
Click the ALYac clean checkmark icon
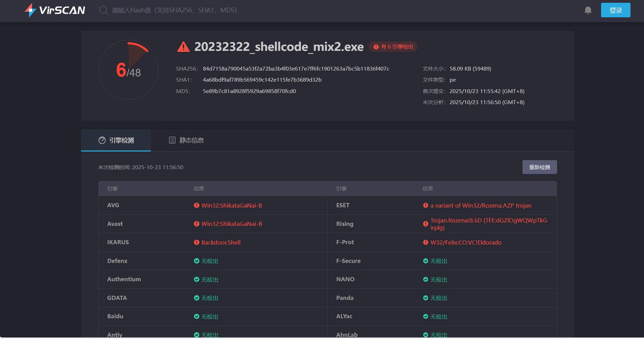pos(426,317)
